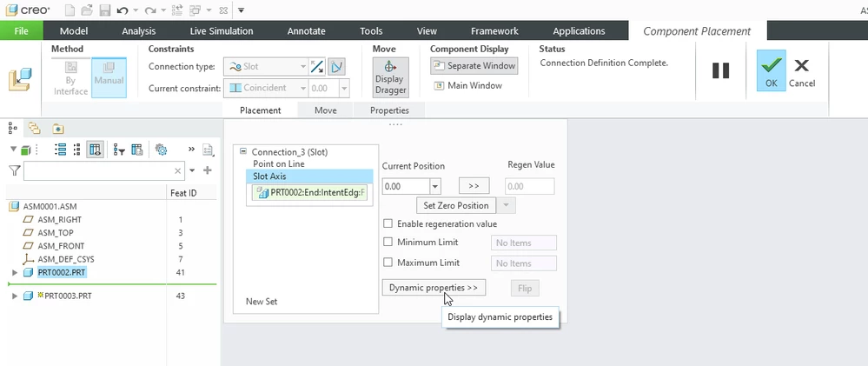Screen dimensions: 868x366
Task: Open the Connection type Slot dropdown
Action: point(266,66)
